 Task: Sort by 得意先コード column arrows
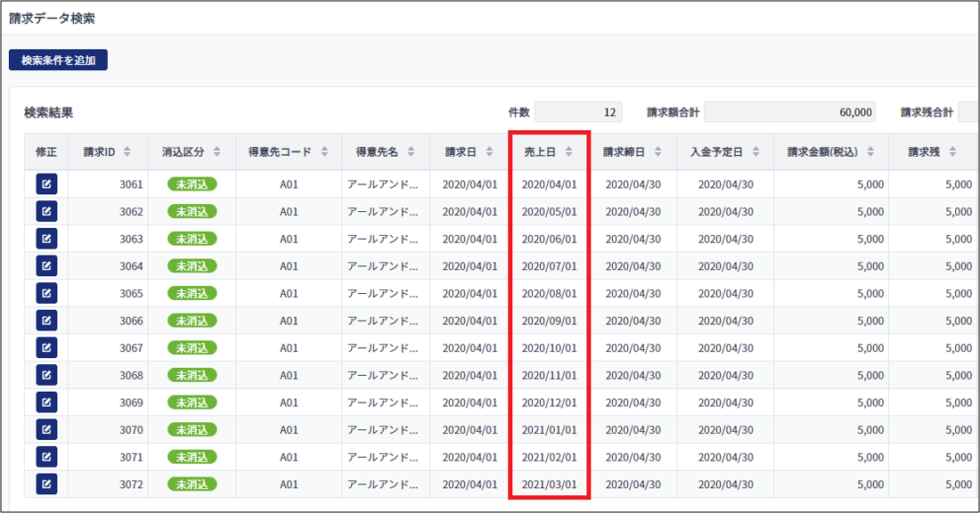click(324, 151)
